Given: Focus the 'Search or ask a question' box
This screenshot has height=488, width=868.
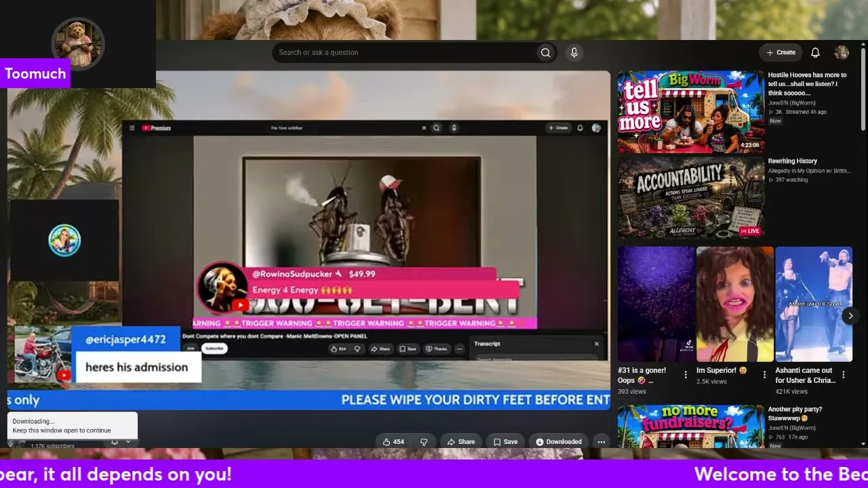Looking at the screenshot, I should pos(404,52).
